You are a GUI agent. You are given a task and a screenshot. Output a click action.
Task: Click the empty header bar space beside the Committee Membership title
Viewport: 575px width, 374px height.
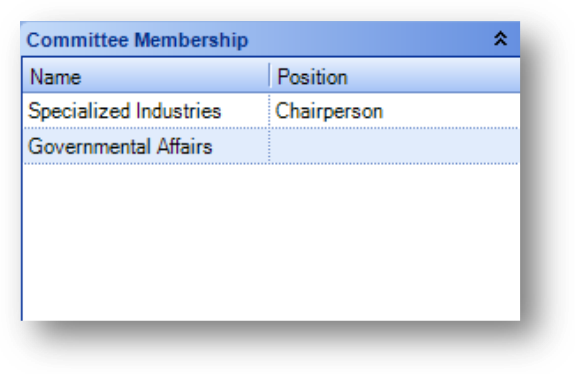[x=370, y=39]
